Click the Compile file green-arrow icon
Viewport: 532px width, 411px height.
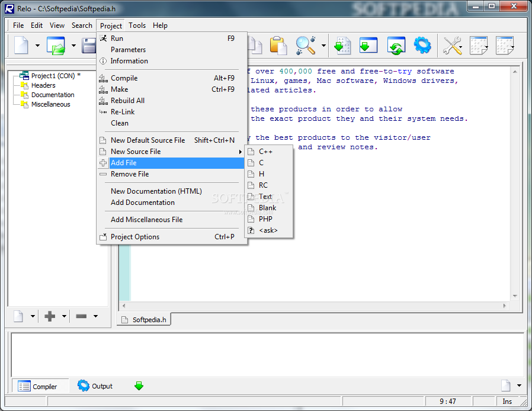click(342, 46)
